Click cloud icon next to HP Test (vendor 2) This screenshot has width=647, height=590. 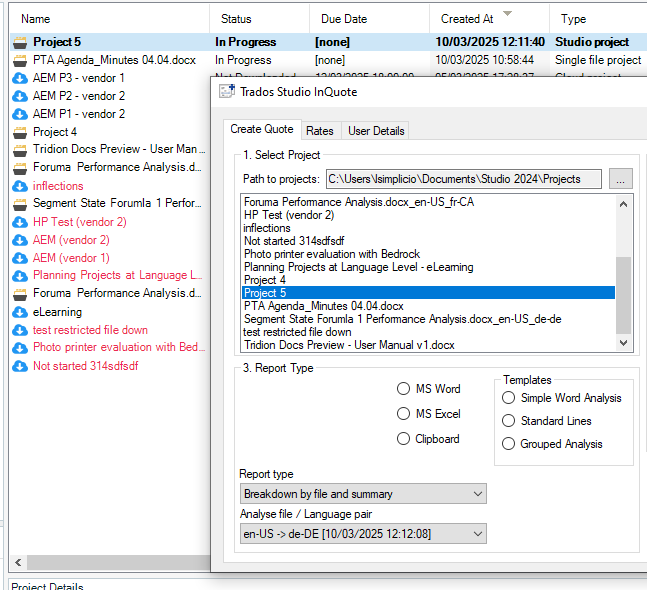(x=20, y=222)
